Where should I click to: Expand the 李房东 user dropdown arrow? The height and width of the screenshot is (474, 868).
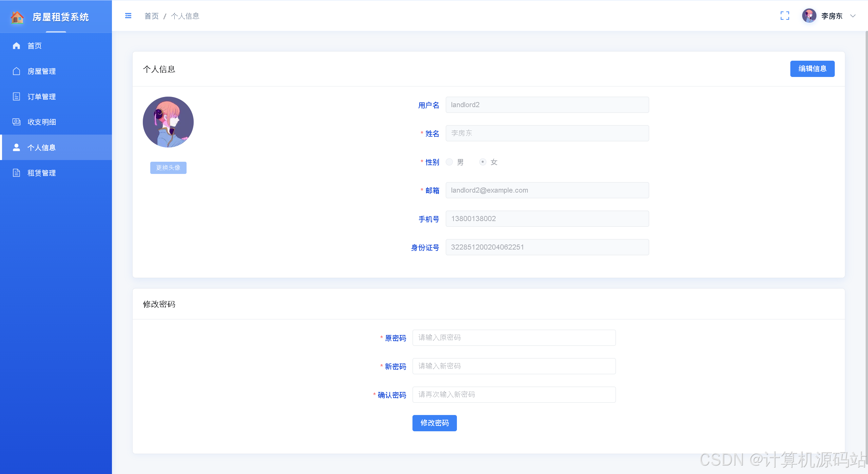pyautogui.click(x=853, y=16)
